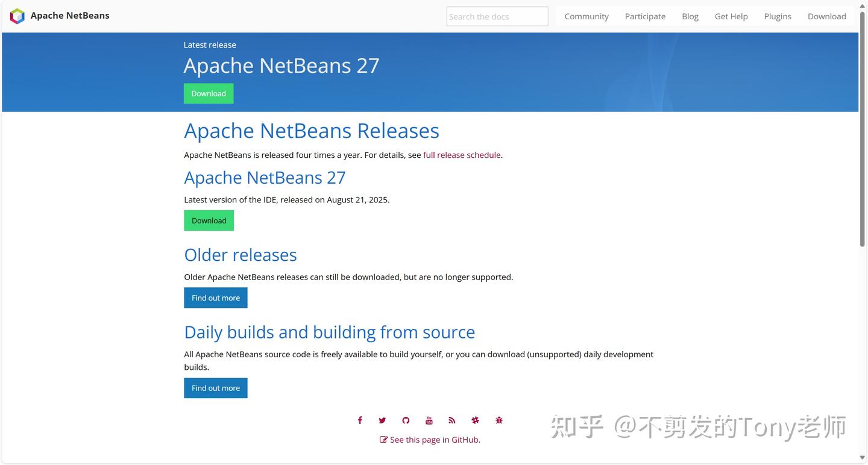The image size is (868, 465).
Task: Open the YouTube footer icon
Action: pyautogui.click(x=429, y=420)
